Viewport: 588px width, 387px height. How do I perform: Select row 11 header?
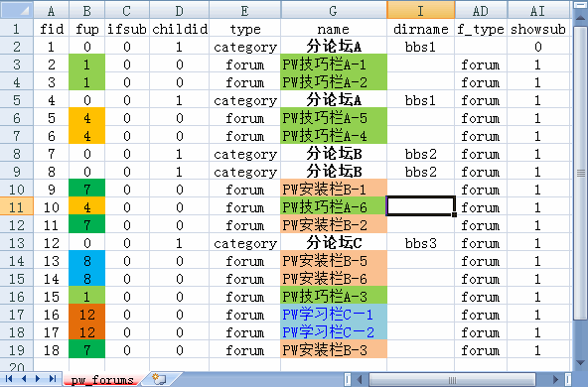(17, 206)
